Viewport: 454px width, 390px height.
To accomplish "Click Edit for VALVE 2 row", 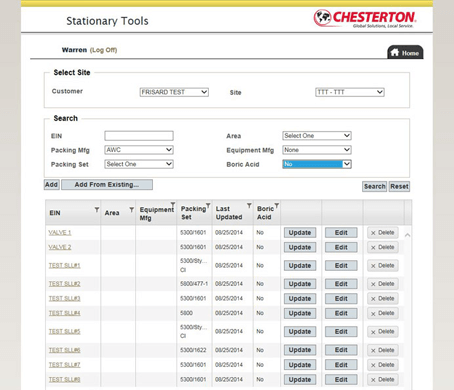I will point(341,247).
